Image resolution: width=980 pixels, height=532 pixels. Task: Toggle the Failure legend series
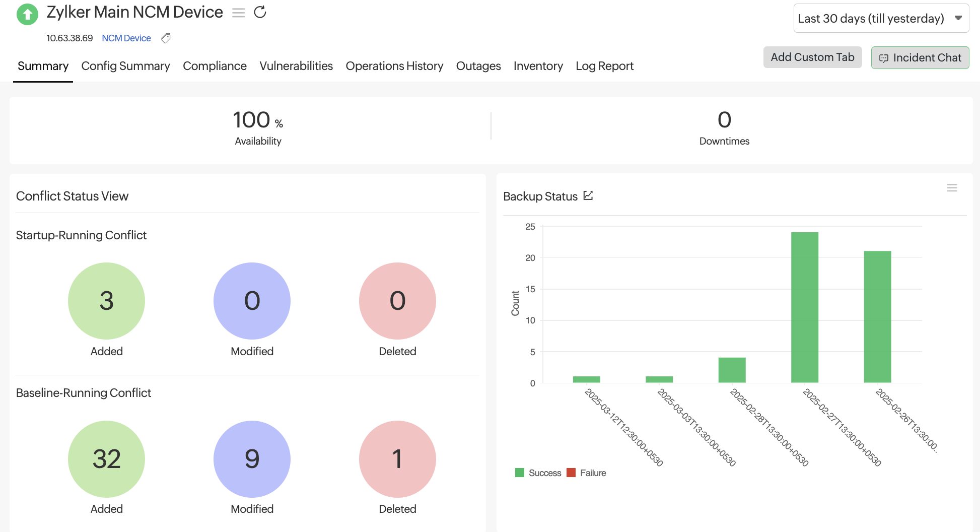click(x=587, y=473)
